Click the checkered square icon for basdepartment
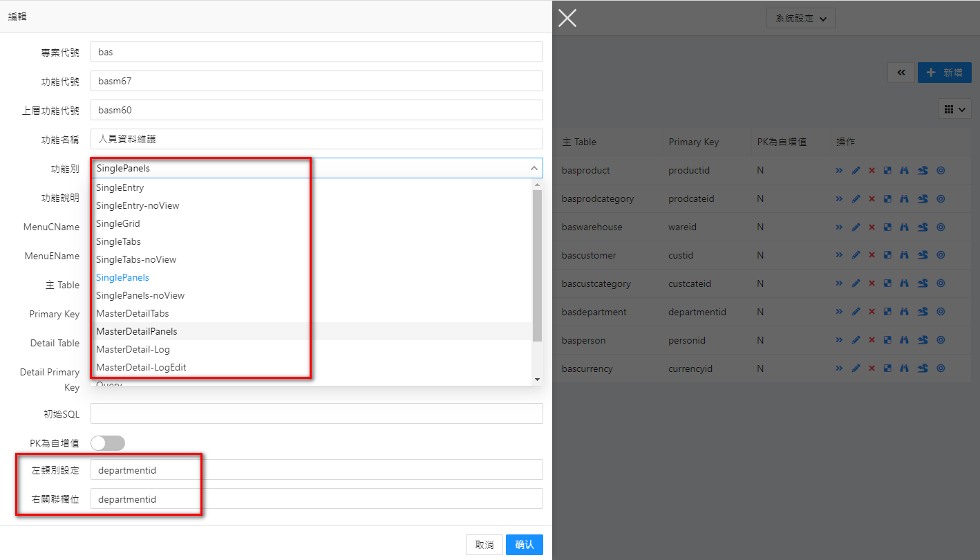 pos(887,312)
